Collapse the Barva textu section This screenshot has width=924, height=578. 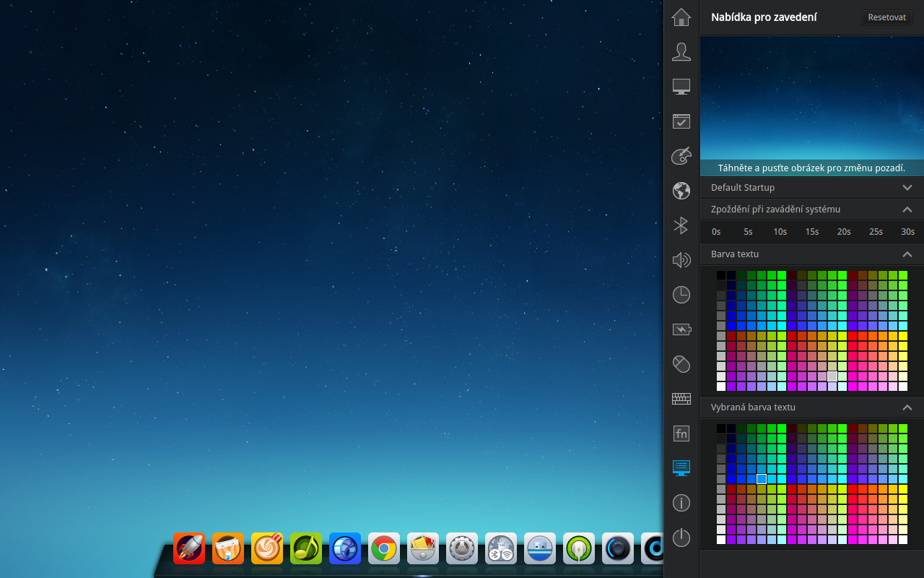pyautogui.click(x=907, y=254)
